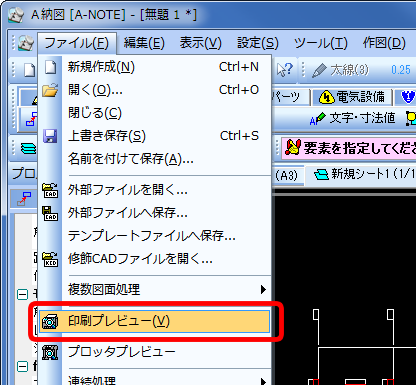Click the 新規作成 new document icon
416x385 pixels.
tap(51, 67)
